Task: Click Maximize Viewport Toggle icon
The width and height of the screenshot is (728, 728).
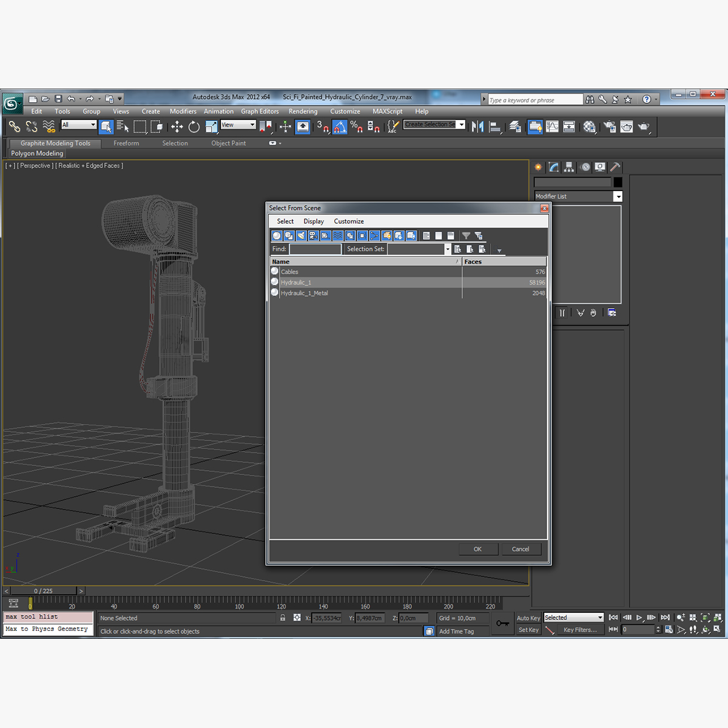Action: pyautogui.click(x=718, y=630)
